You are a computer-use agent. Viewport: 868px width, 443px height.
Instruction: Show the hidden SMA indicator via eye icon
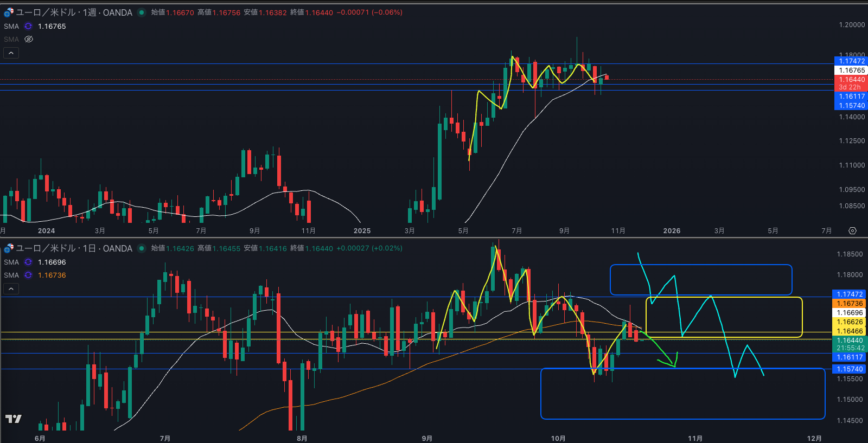click(29, 39)
